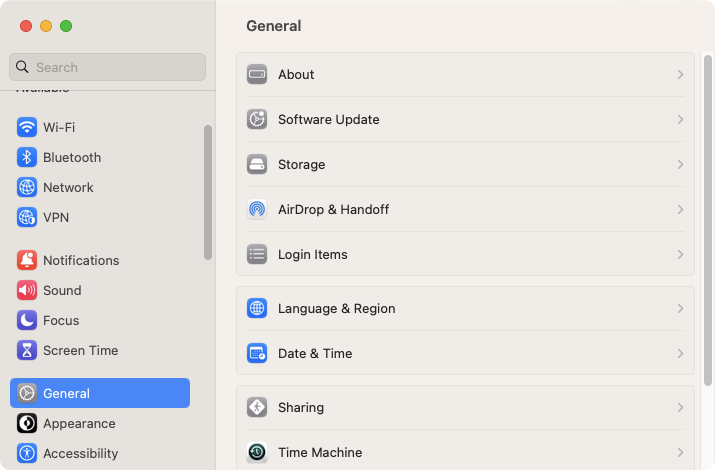Click the Accessibility icon in sidebar
Image resolution: width=715 pixels, height=470 pixels.
(27, 454)
